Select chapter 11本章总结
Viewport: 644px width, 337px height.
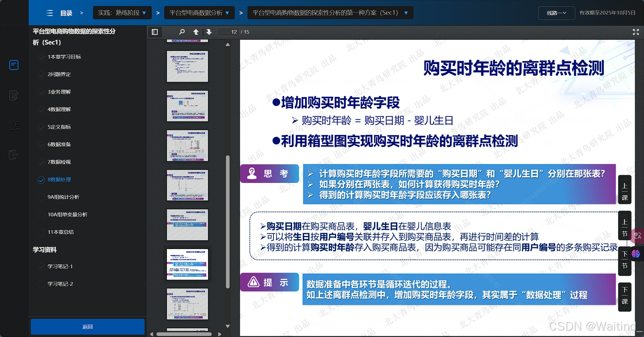coord(61,232)
